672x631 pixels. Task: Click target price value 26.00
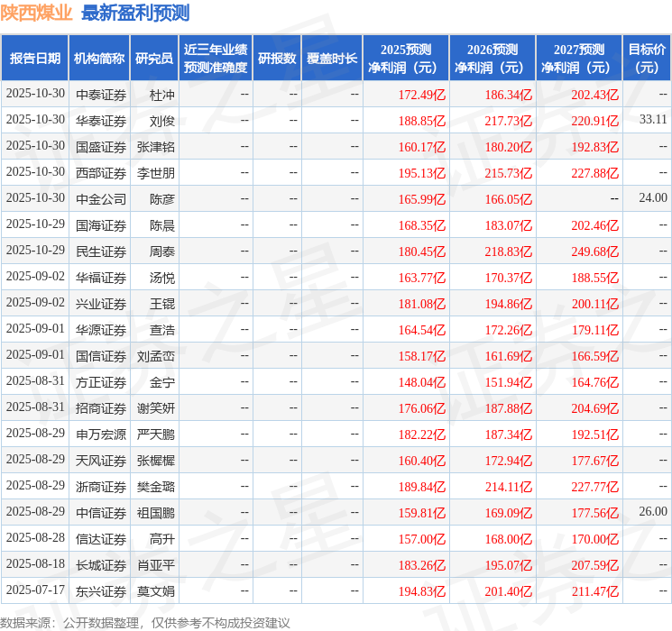pyautogui.click(x=653, y=511)
